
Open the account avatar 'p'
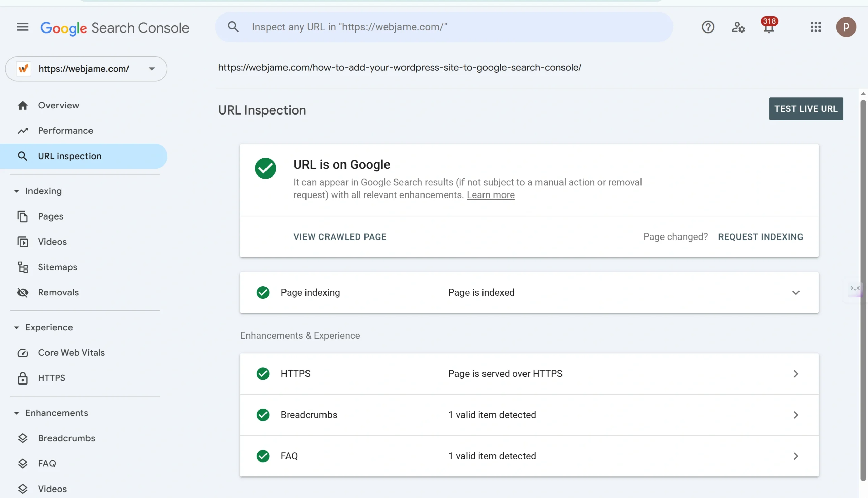pos(846,27)
